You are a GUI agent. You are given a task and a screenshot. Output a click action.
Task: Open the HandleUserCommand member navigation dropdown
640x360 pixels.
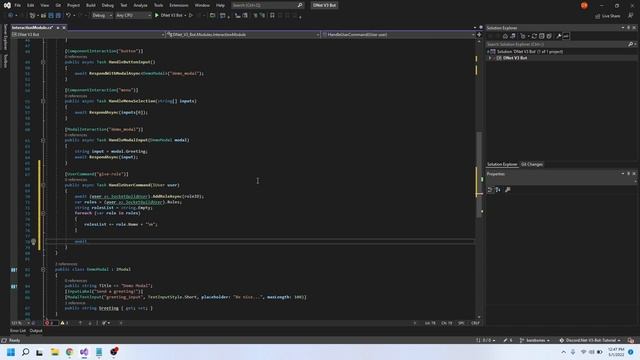pos(399,35)
